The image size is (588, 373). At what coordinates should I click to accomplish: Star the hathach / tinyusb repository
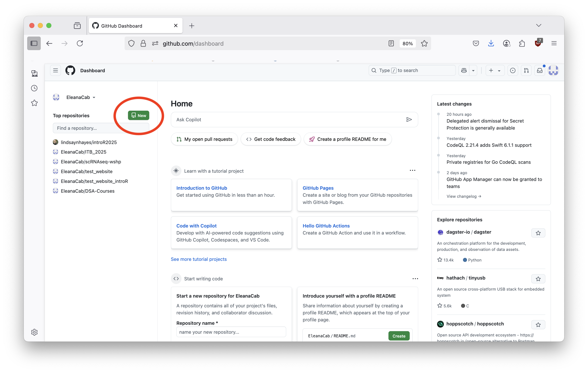click(538, 279)
